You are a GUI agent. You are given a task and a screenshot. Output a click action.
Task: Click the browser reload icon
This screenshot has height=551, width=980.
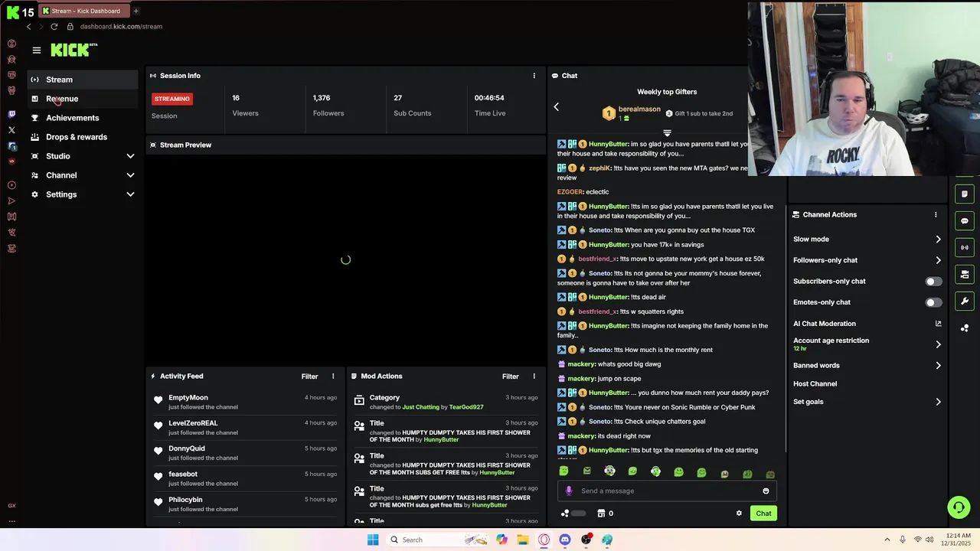coord(54,26)
